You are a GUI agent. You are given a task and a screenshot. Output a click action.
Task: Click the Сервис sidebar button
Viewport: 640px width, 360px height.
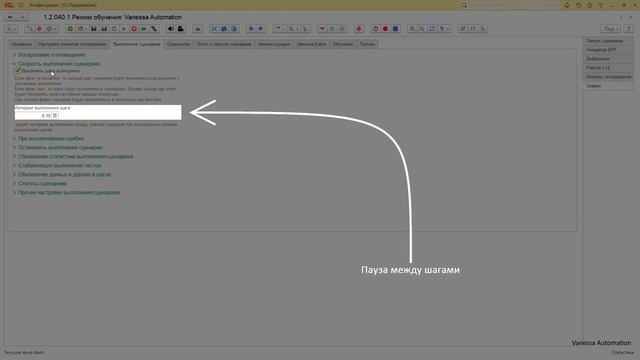tap(609, 86)
